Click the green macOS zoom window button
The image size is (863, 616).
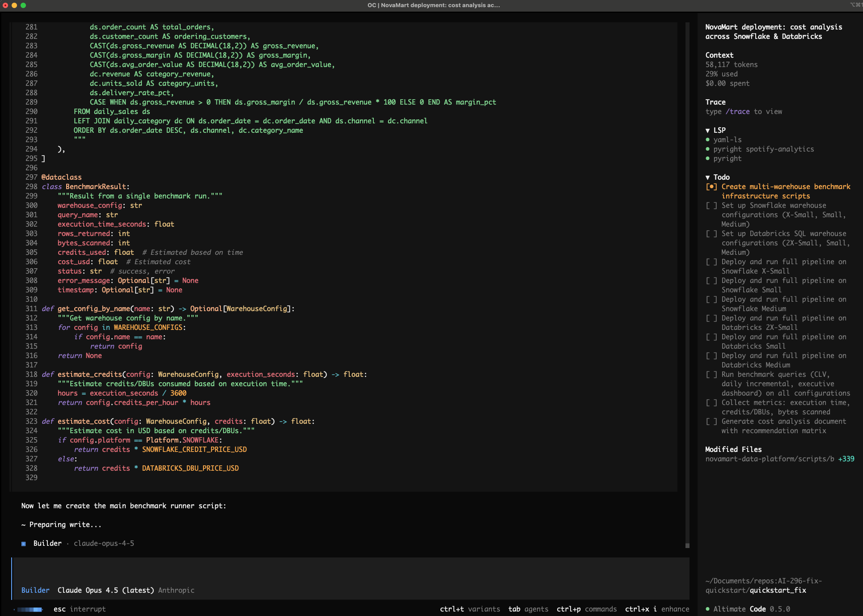23,5
